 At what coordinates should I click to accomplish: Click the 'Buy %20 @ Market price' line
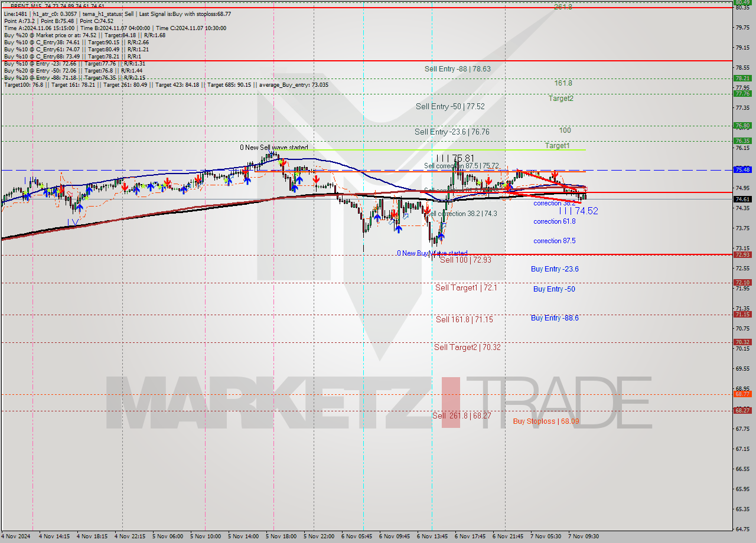pos(84,35)
